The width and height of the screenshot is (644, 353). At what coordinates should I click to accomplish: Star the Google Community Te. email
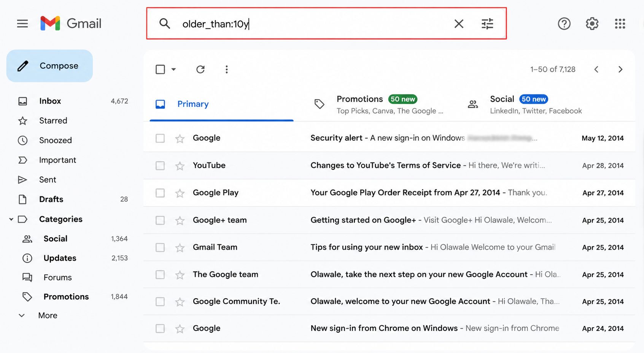pos(180,302)
